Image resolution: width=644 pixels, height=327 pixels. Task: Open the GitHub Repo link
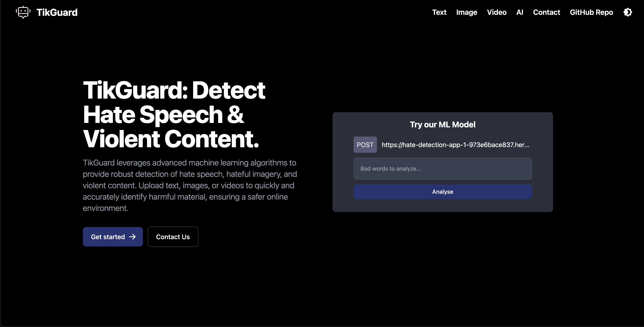(591, 12)
